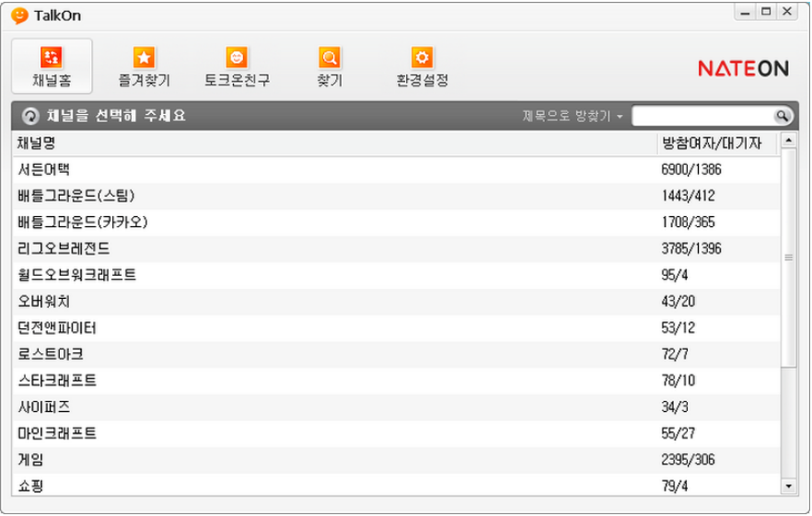Sort by the 채널명 column header
This screenshot has width=812, height=516.
(x=335, y=143)
